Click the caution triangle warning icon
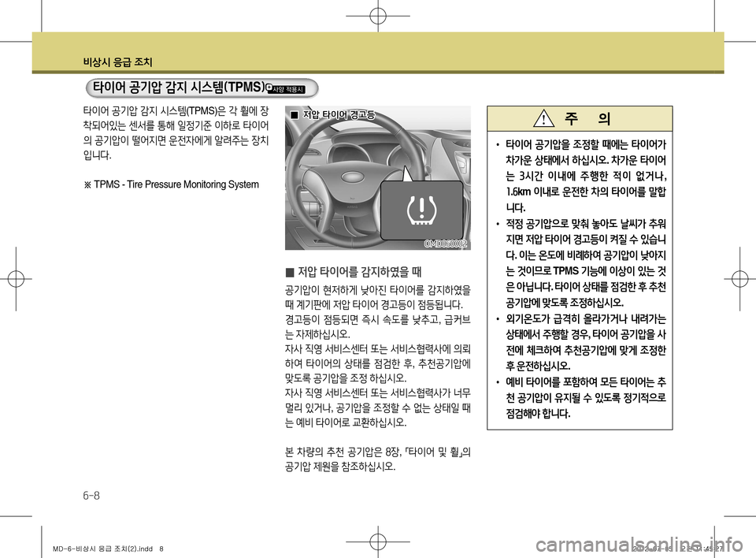This screenshot has width=756, height=558. point(543,118)
